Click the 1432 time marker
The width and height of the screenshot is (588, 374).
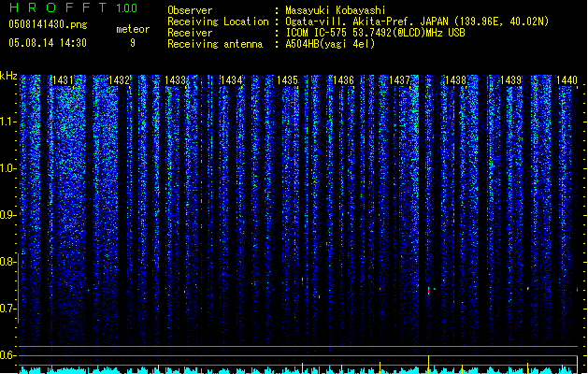[x=119, y=80]
